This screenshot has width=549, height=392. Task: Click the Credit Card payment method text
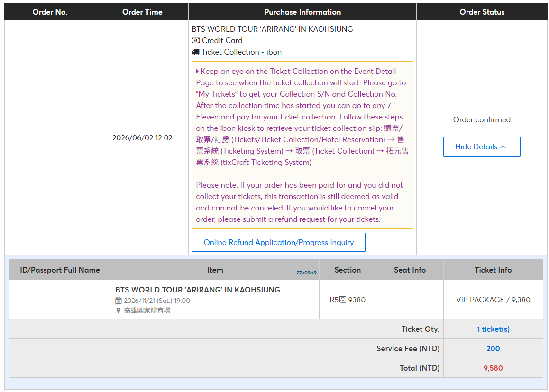coord(222,41)
